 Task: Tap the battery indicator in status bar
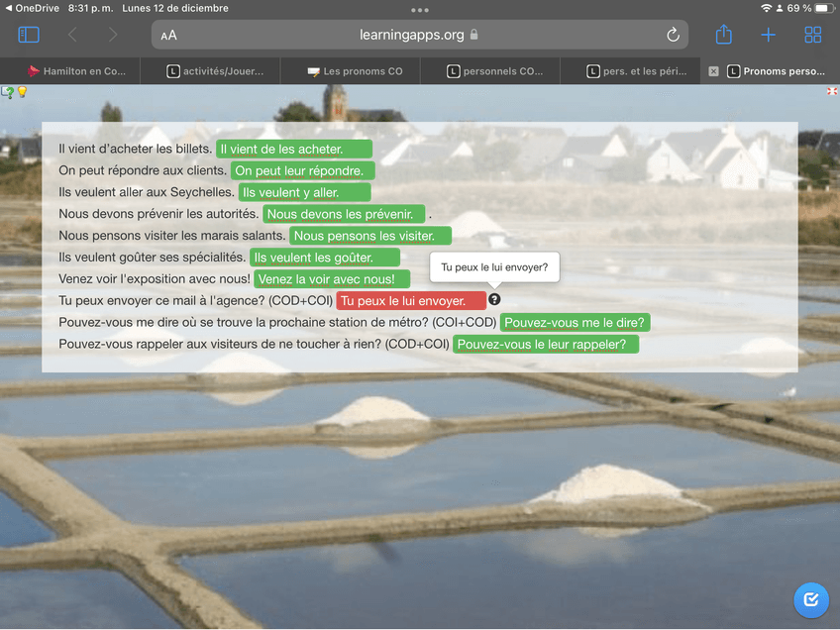[x=824, y=8]
